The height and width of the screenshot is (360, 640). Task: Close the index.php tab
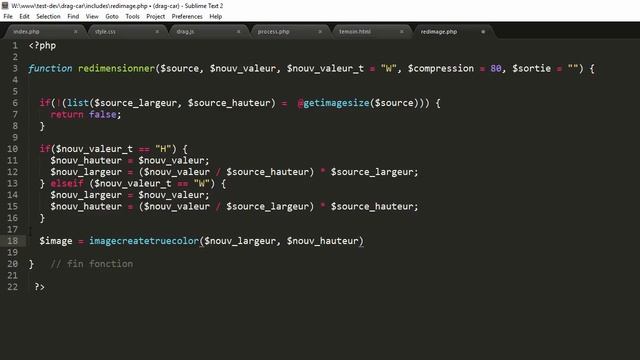76,31
